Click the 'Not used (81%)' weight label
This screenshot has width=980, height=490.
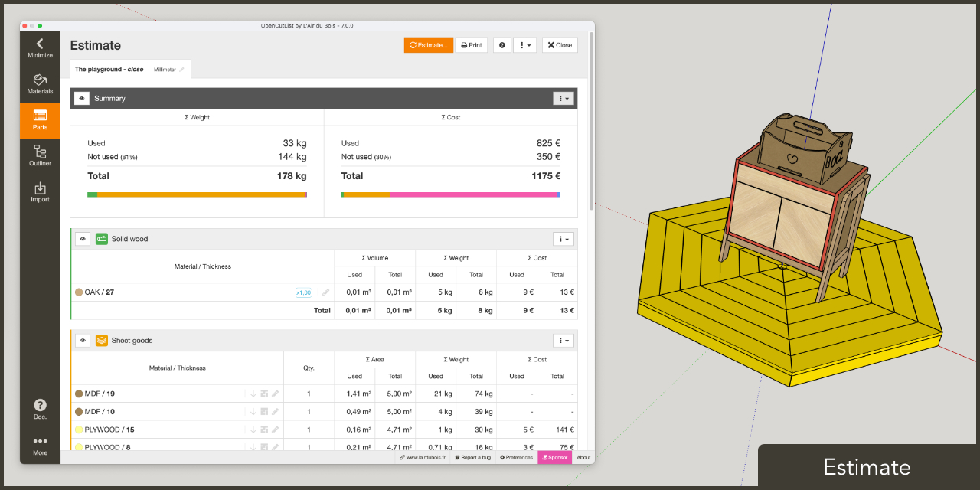[x=113, y=157]
